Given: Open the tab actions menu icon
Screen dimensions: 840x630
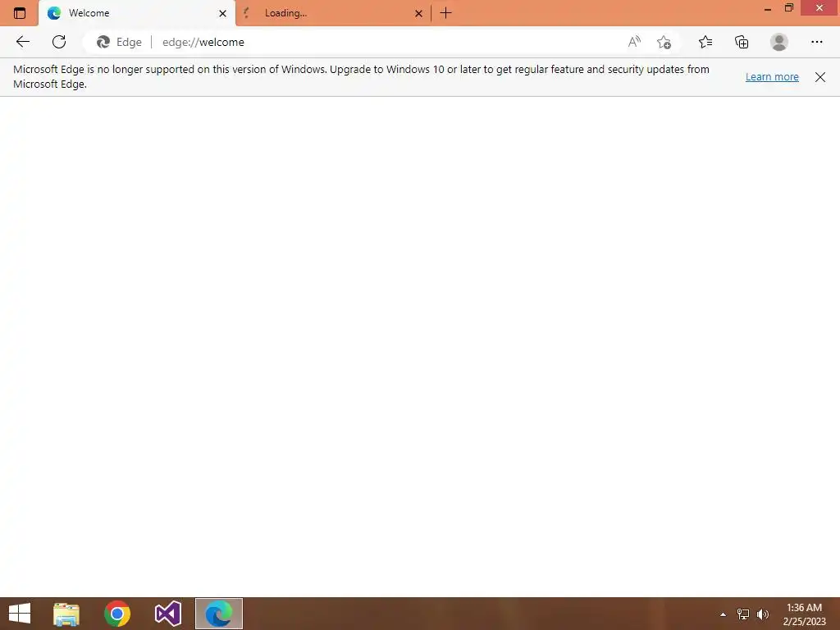Looking at the screenshot, I should (x=20, y=13).
